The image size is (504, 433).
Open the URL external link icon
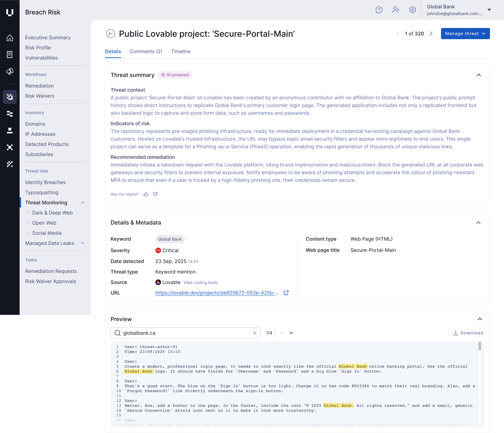click(x=286, y=293)
